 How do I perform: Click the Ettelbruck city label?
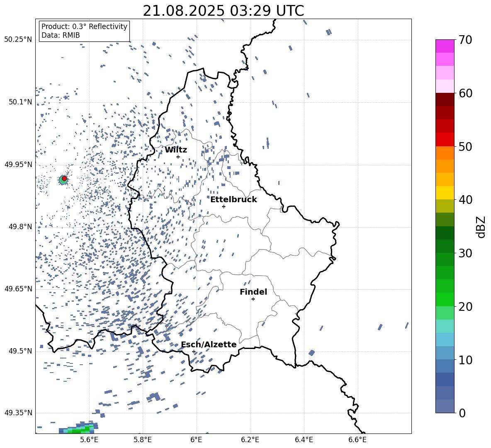point(233,200)
